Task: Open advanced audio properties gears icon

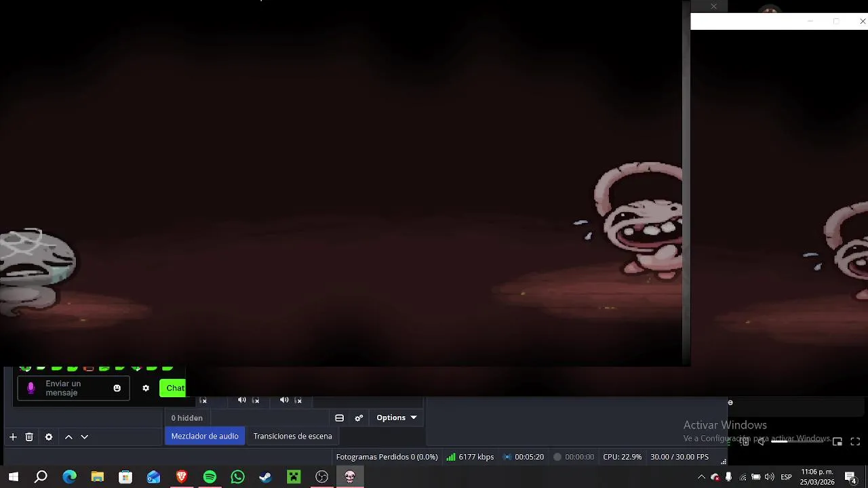Action: coord(359,418)
